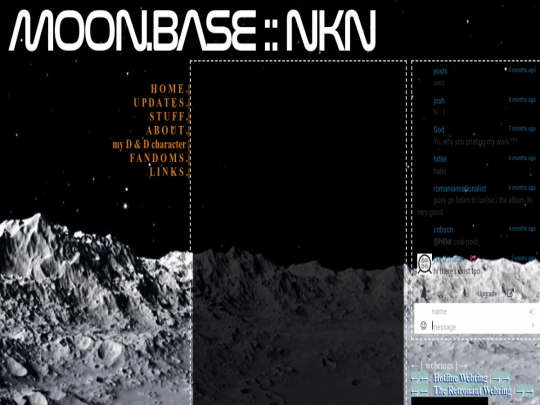Click the emoji smiley icon in chat
540x405 pixels.
pyautogui.click(x=424, y=325)
